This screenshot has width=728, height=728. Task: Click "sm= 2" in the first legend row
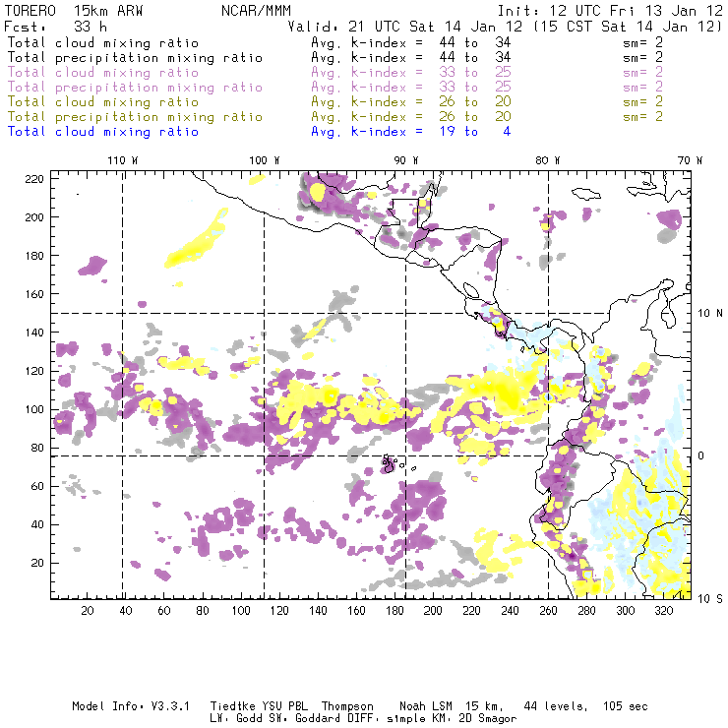(x=642, y=42)
